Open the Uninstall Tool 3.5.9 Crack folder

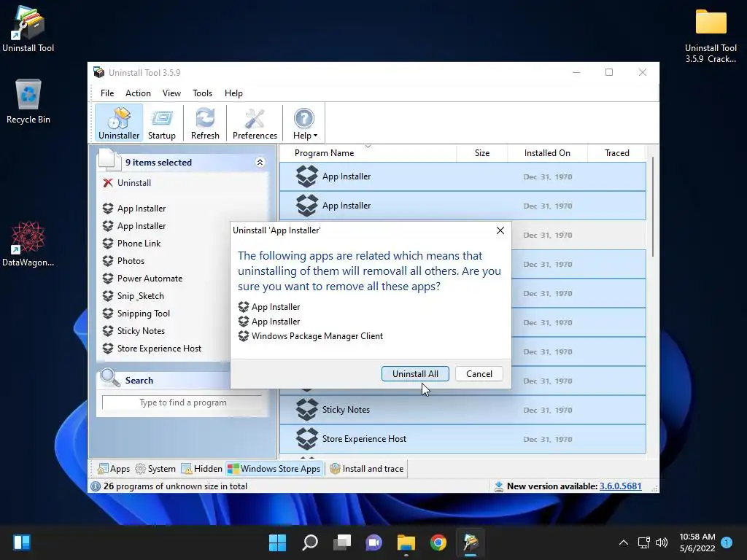click(x=711, y=36)
